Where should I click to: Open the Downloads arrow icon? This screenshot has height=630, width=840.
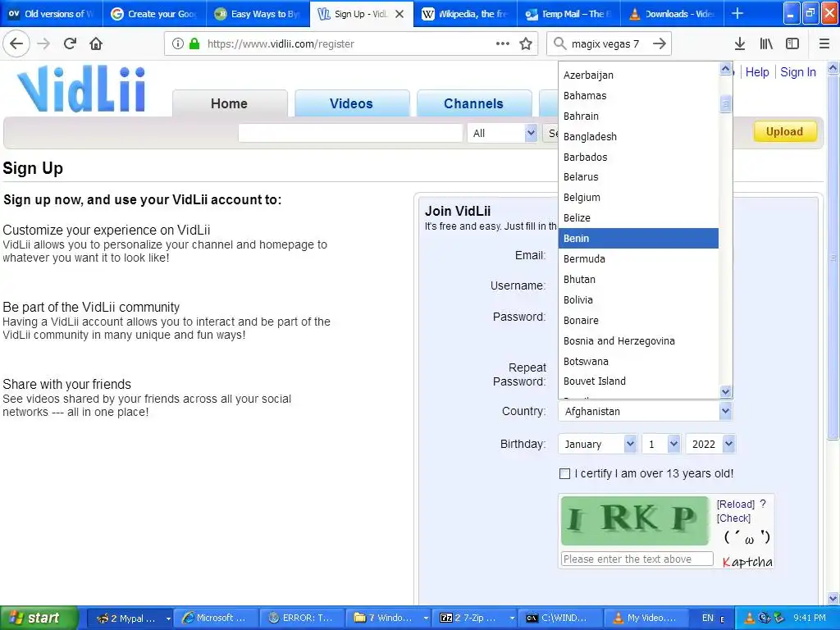740,43
